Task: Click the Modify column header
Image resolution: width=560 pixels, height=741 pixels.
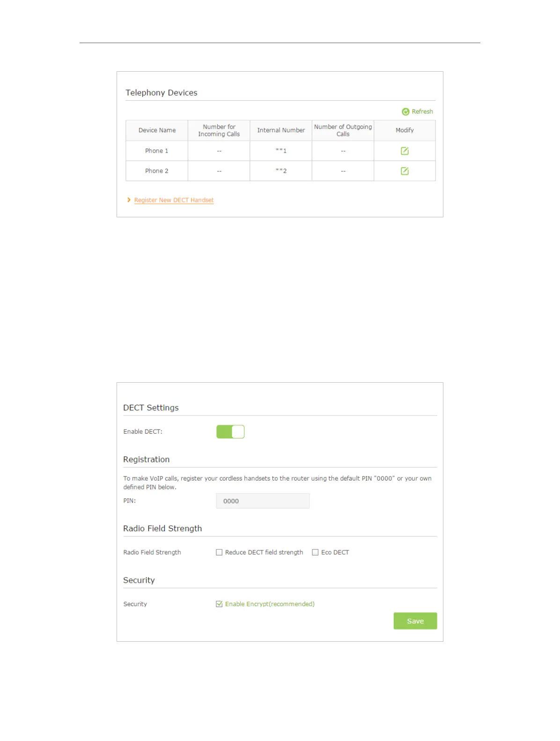Action: click(x=405, y=130)
